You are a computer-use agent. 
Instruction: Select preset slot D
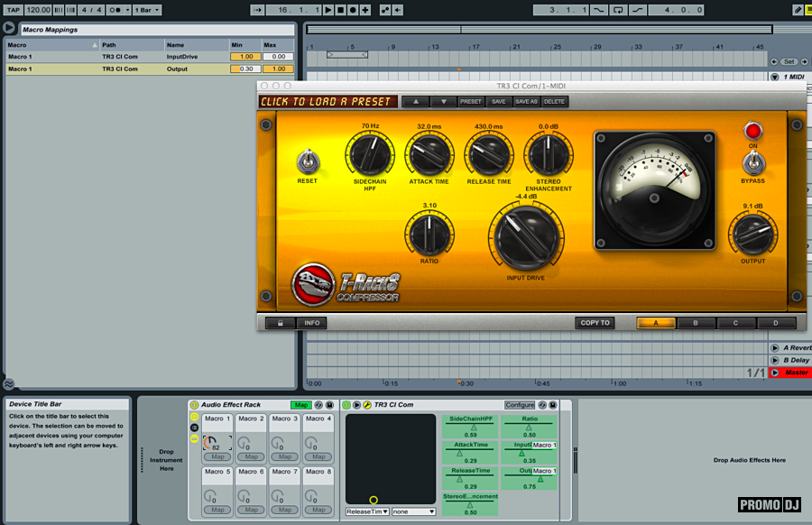(776, 323)
